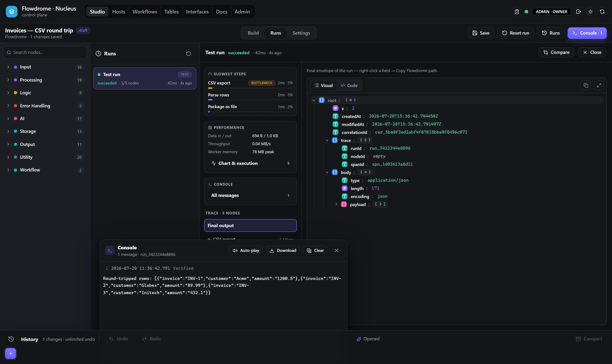Refresh the Runs list

pyautogui.click(x=188, y=54)
